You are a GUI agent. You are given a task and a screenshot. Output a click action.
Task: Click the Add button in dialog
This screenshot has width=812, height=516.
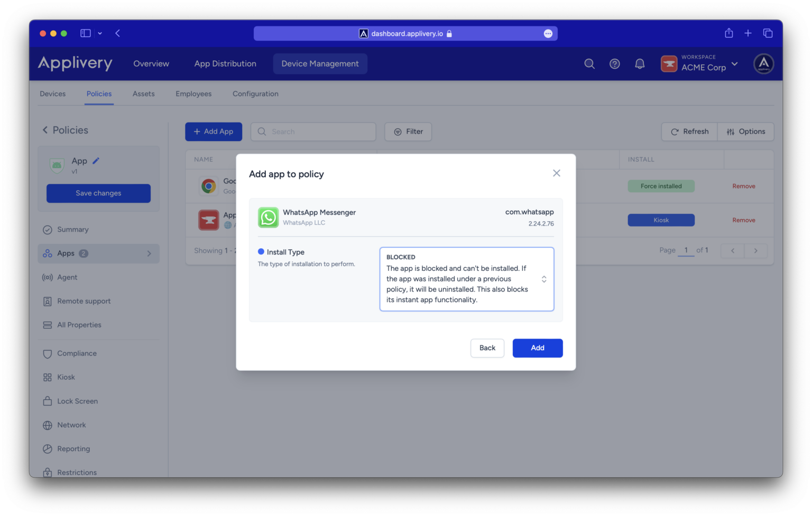click(x=537, y=348)
